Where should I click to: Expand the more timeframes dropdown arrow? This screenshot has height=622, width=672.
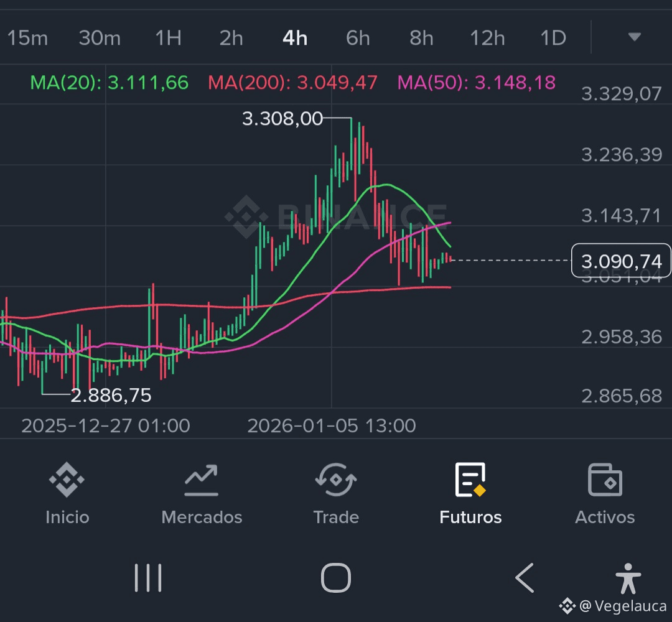click(634, 38)
